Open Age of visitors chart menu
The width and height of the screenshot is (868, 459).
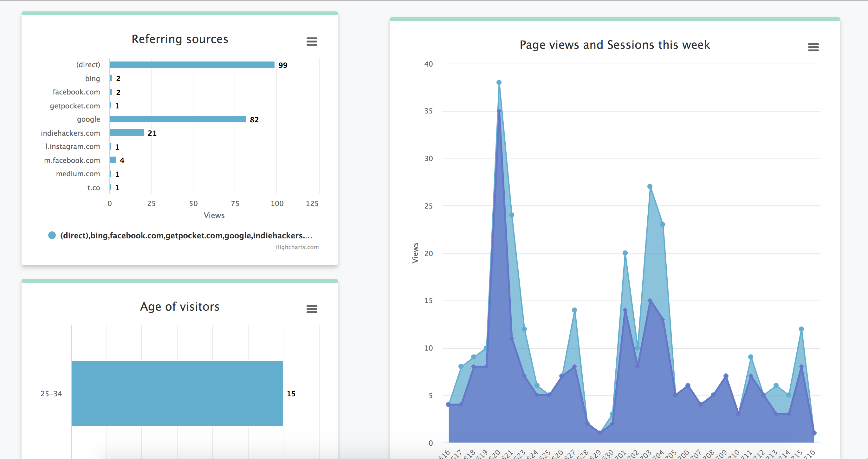point(312,309)
